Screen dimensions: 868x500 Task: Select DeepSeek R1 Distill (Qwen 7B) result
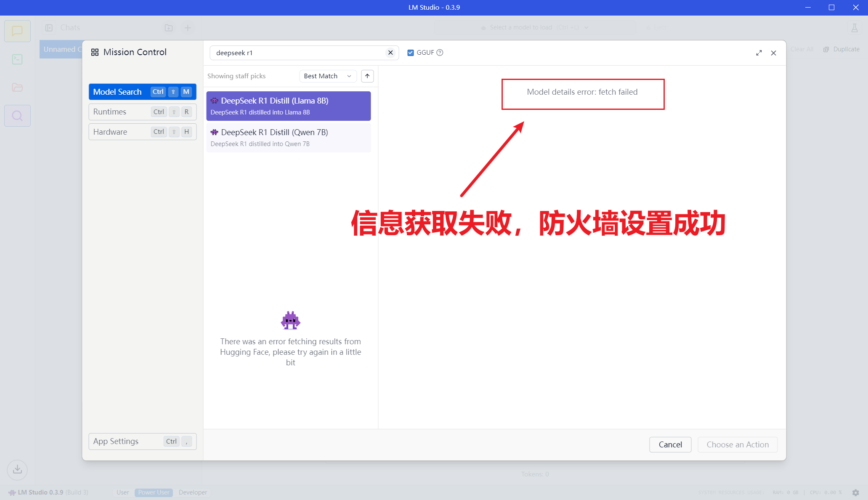[x=288, y=138]
